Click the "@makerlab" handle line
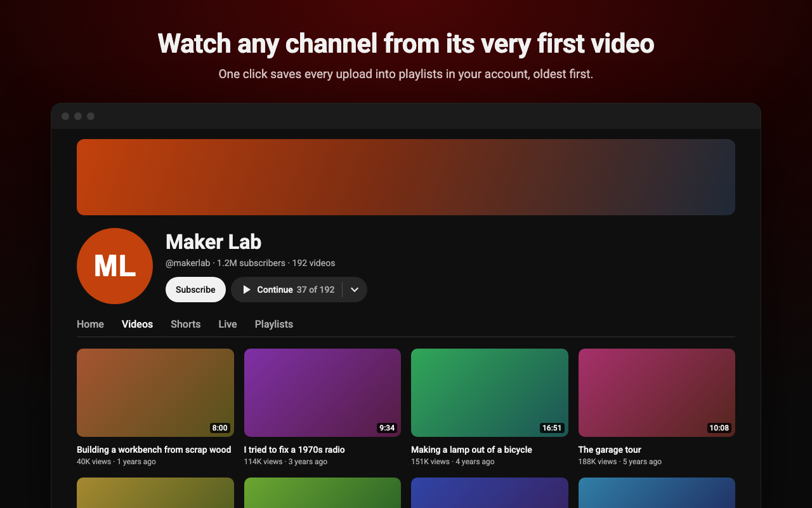This screenshot has width=812, height=508. tap(250, 263)
